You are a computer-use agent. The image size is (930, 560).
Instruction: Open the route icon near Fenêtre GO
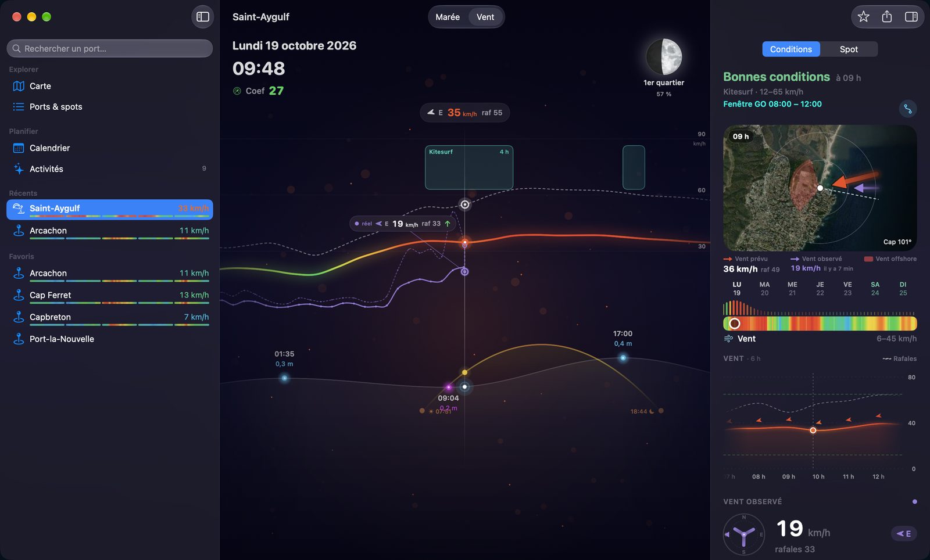907,109
